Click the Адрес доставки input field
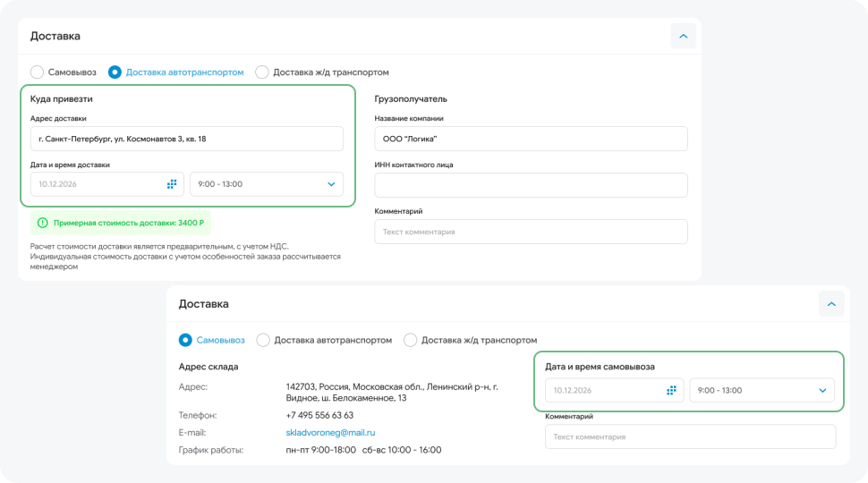The height and width of the screenshot is (483, 868). click(x=186, y=139)
